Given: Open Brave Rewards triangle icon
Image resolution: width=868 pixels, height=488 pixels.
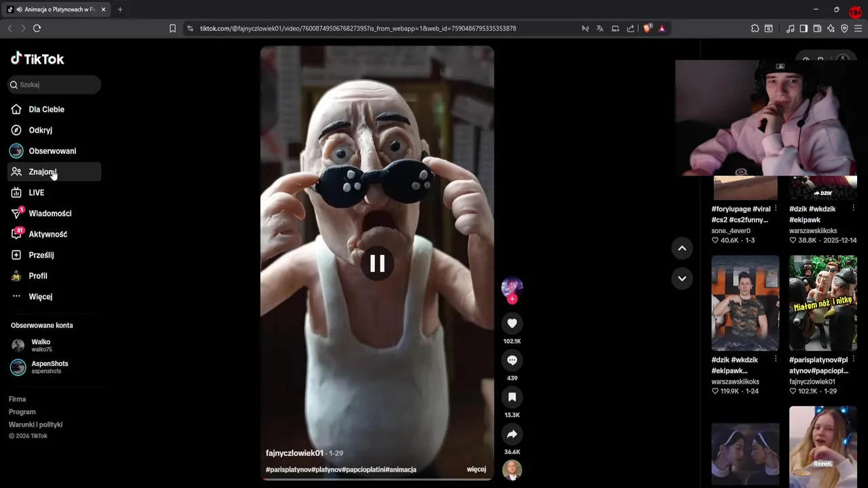Looking at the screenshot, I should (662, 28).
